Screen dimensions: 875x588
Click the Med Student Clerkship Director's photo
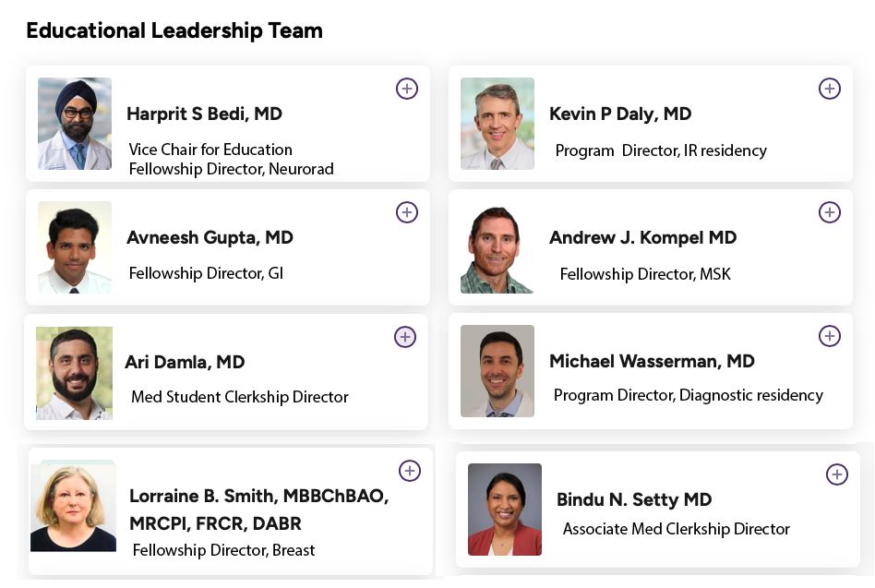tap(74, 373)
